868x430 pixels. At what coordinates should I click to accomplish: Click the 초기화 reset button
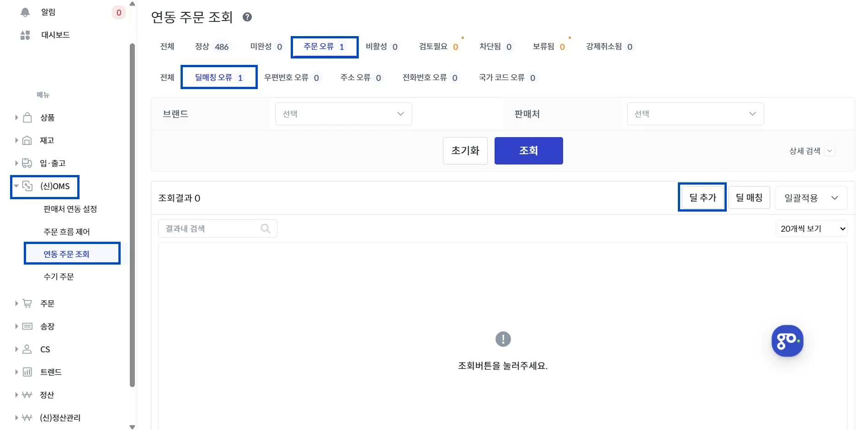tap(465, 151)
